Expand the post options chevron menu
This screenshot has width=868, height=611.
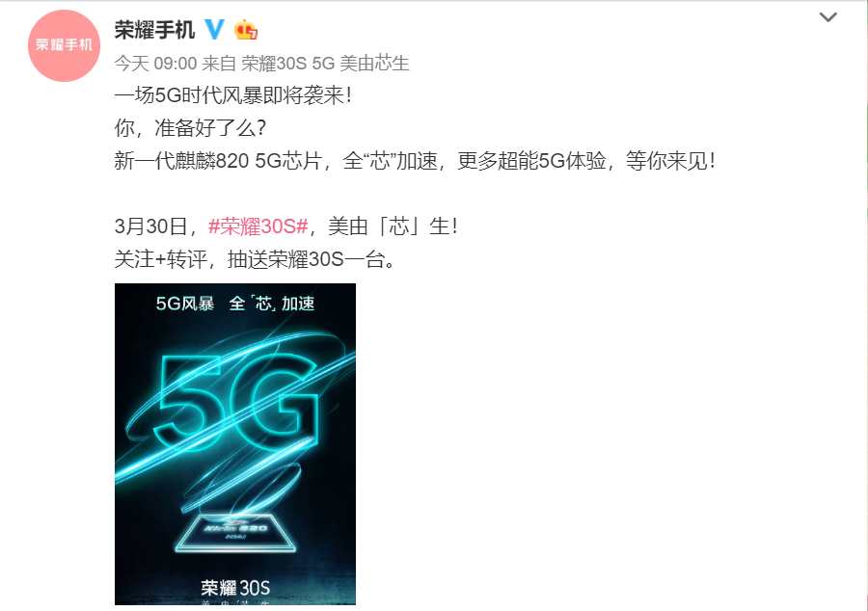pos(827,17)
